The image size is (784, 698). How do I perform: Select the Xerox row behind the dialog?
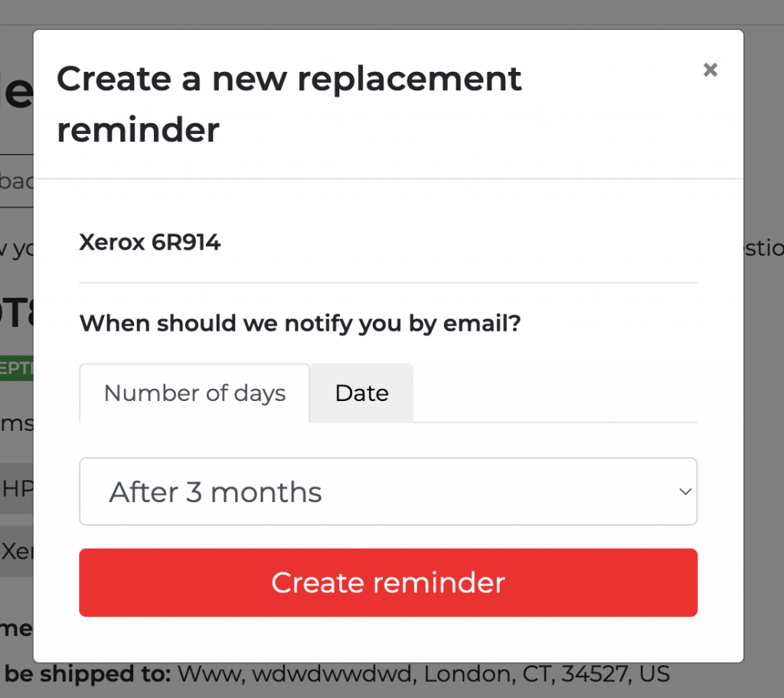pos(17,551)
